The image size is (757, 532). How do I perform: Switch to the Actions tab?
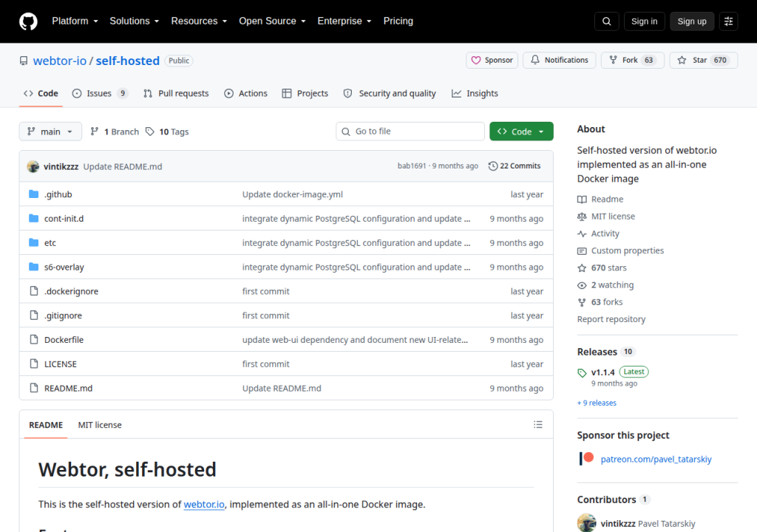point(245,94)
